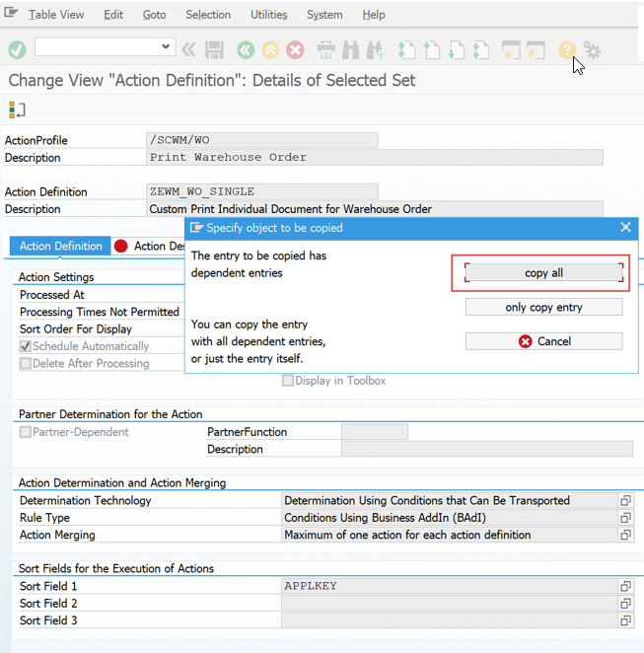644x653 pixels.
Task: Click the partner Description field
Action: [487, 449]
